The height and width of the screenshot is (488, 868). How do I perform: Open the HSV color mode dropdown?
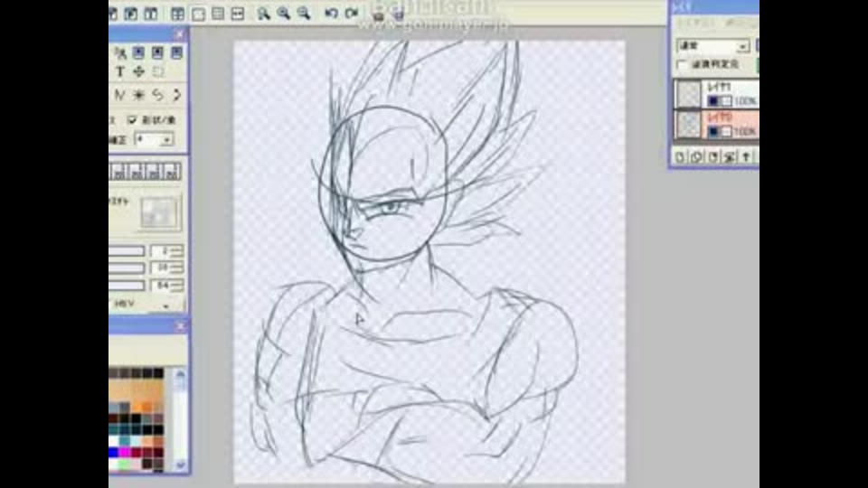click(x=165, y=305)
